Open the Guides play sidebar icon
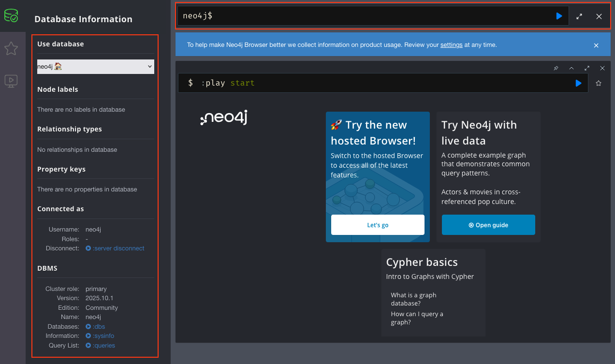Image resolution: width=615 pixels, height=364 pixels. [x=11, y=81]
